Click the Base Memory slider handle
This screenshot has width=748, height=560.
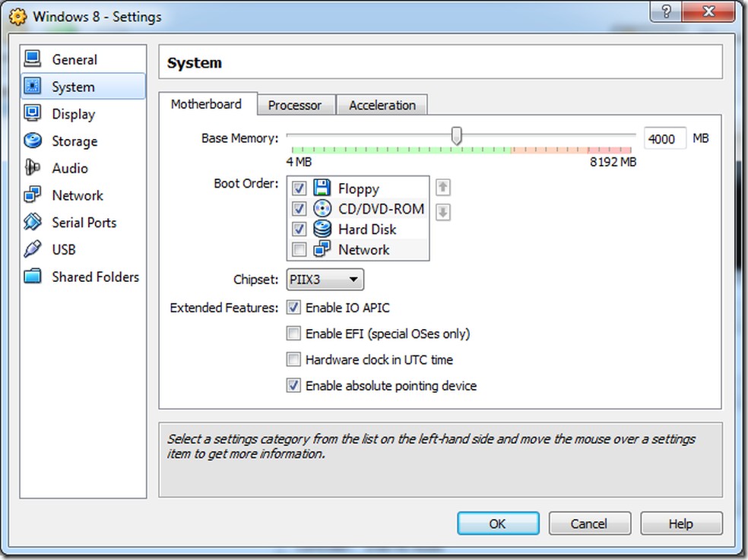pos(457,136)
